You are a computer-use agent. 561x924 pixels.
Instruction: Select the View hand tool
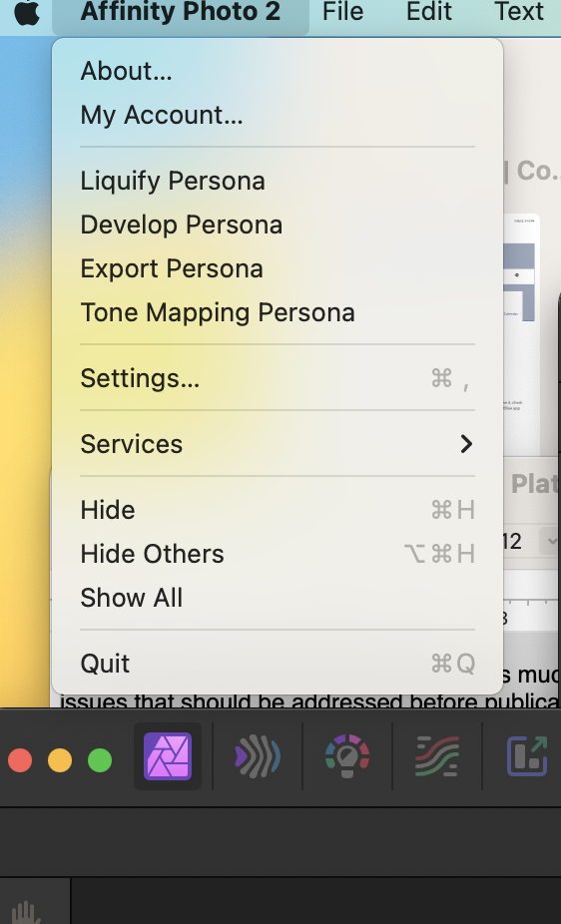(27, 910)
